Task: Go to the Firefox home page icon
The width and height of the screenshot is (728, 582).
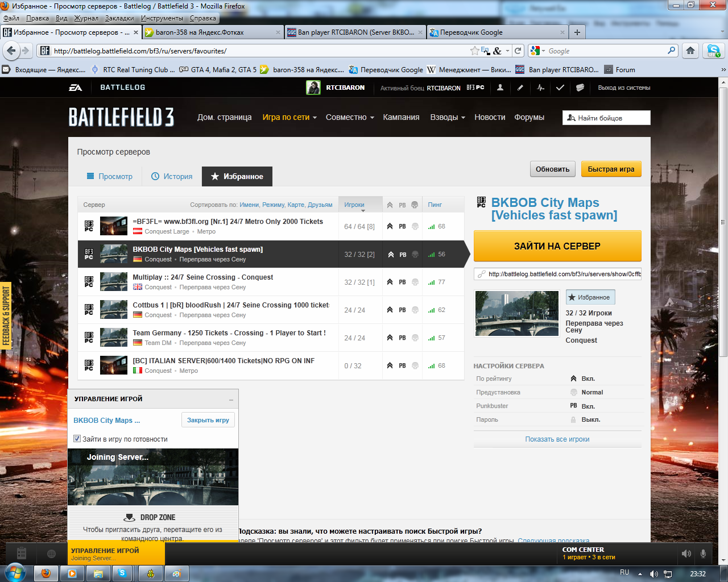Action: coord(690,51)
